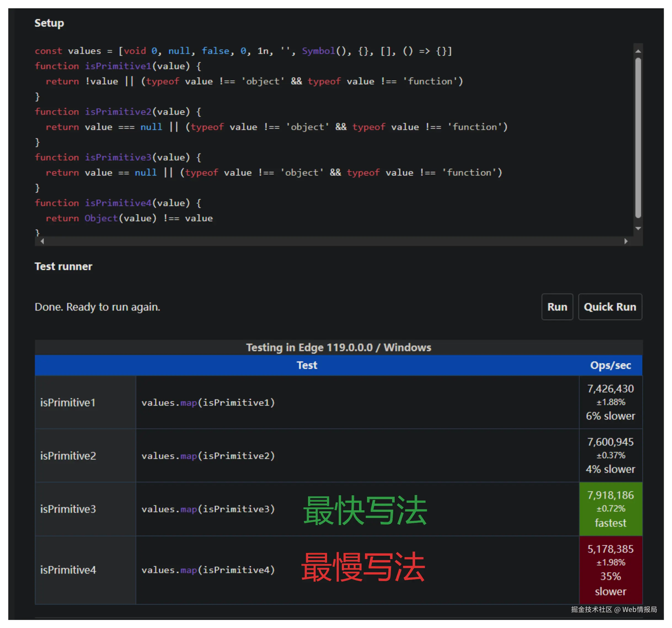Click the Testing in Edge 119.0.0.0 header bar
Screen dimensions: 672x628
pyautogui.click(x=338, y=347)
